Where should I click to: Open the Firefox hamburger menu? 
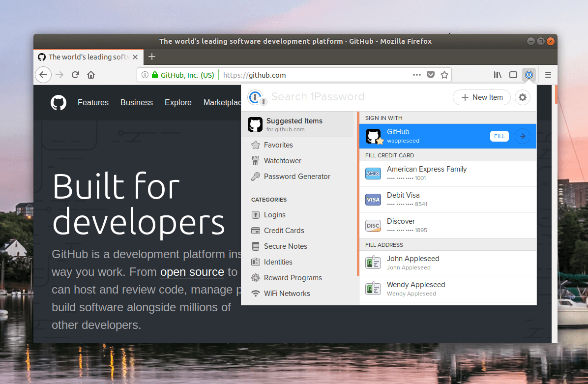pyautogui.click(x=548, y=75)
